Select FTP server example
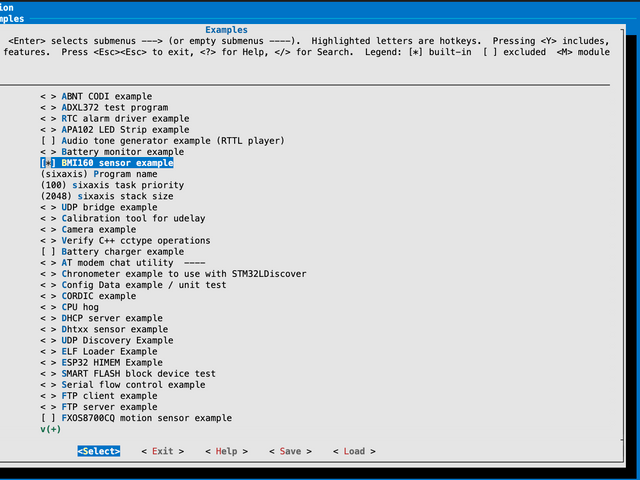640x480 pixels. point(99,407)
